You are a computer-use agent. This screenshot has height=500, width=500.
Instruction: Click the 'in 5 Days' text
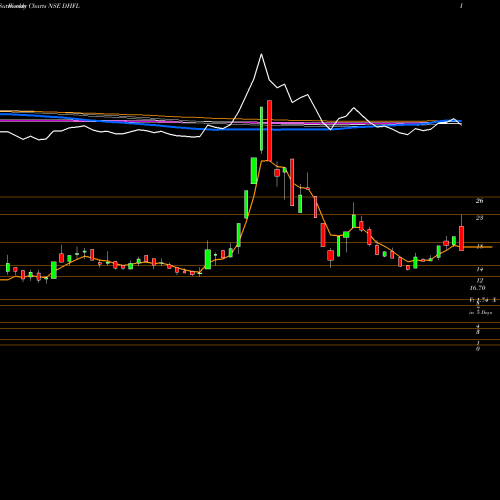pyautogui.click(x=480, y=313)
